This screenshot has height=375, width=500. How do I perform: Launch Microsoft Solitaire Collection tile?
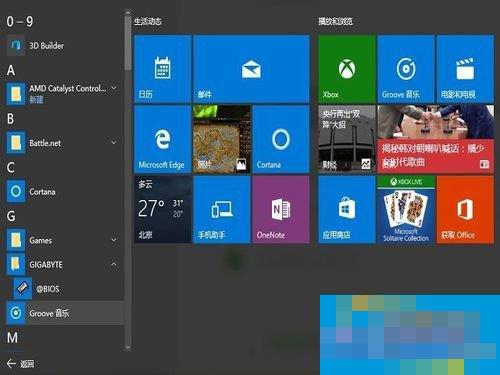coord(406,210)
